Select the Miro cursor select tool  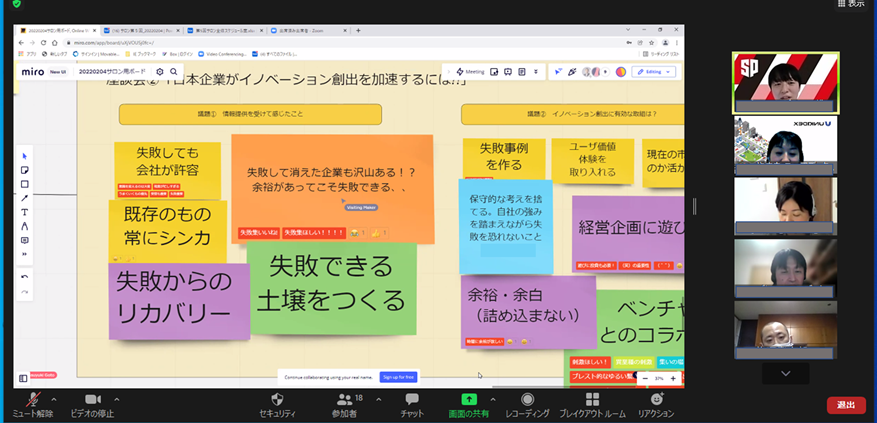(25, 156)
